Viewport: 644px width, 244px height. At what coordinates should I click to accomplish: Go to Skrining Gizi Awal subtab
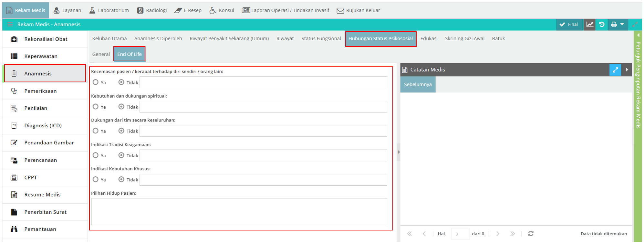[x=465, y=39]
